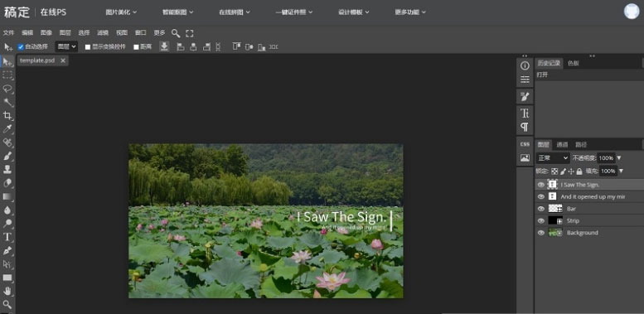Select the Magic Wand tool
This screenshot has width=644, height=314.
coord(7,102)
